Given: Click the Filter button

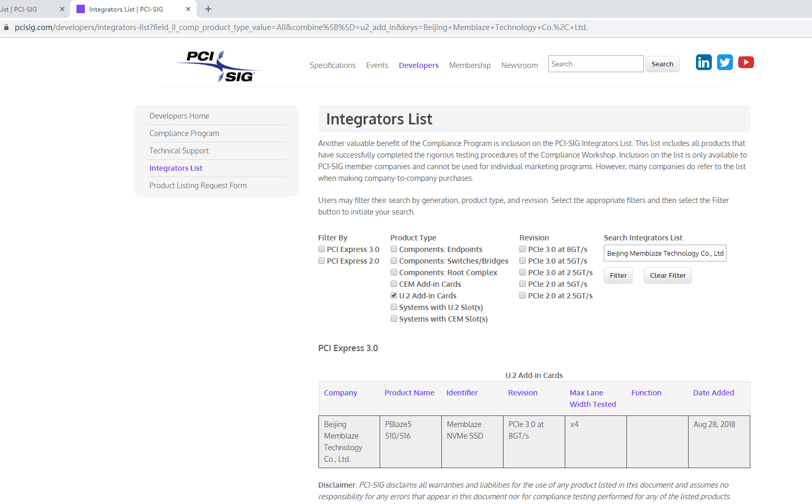Looking at the screenshot, I should tap(618, 275).
